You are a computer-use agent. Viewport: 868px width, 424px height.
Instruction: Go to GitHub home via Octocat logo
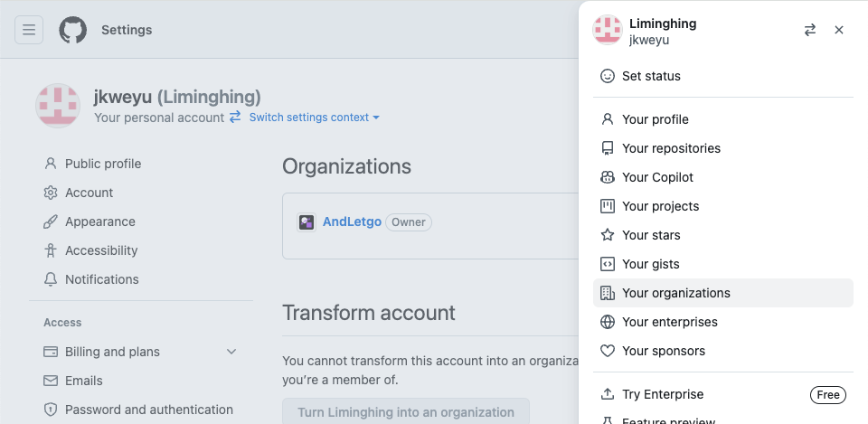click(x=73, y=30)
